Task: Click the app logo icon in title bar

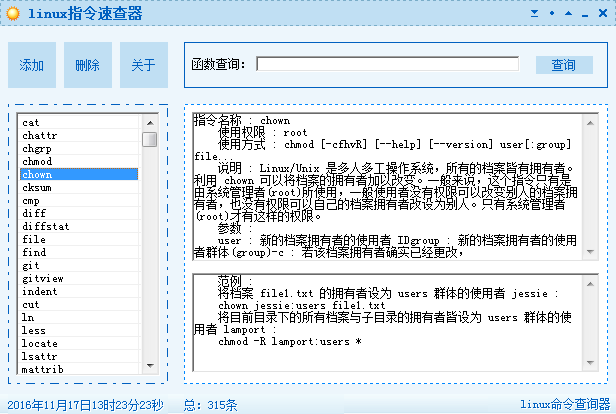Action: tap(12, 14)
